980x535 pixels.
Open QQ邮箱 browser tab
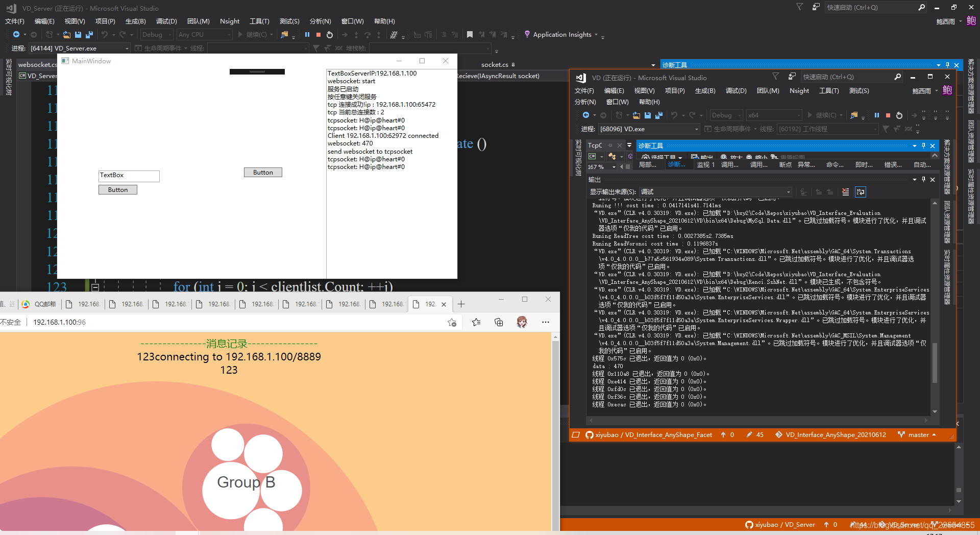pyautogui.click(x=40, y=304)
